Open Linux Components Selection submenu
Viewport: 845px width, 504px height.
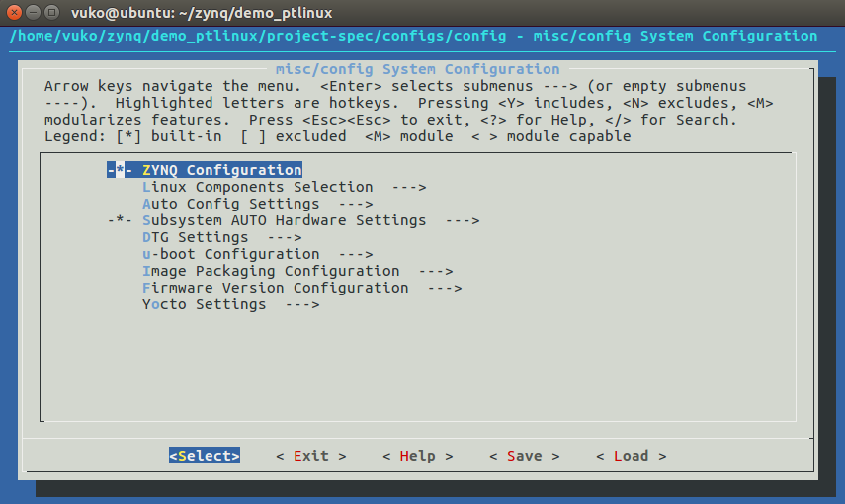point(284,187)
